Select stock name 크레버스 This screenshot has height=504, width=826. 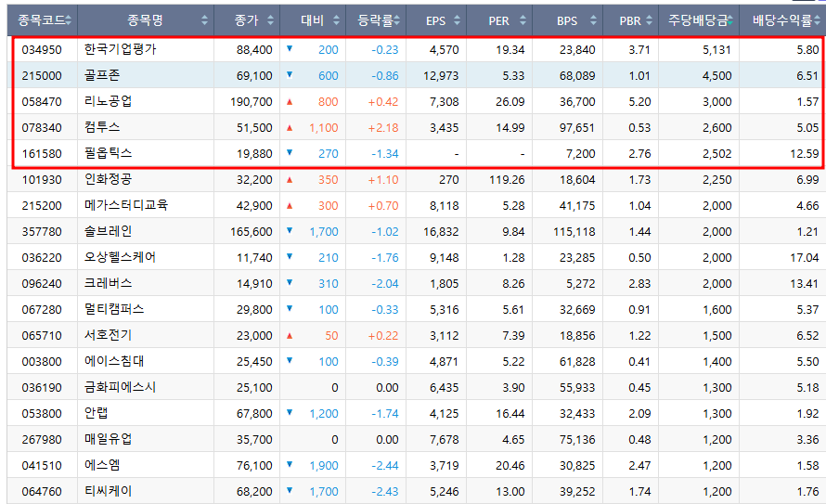(x=108, y=283)
